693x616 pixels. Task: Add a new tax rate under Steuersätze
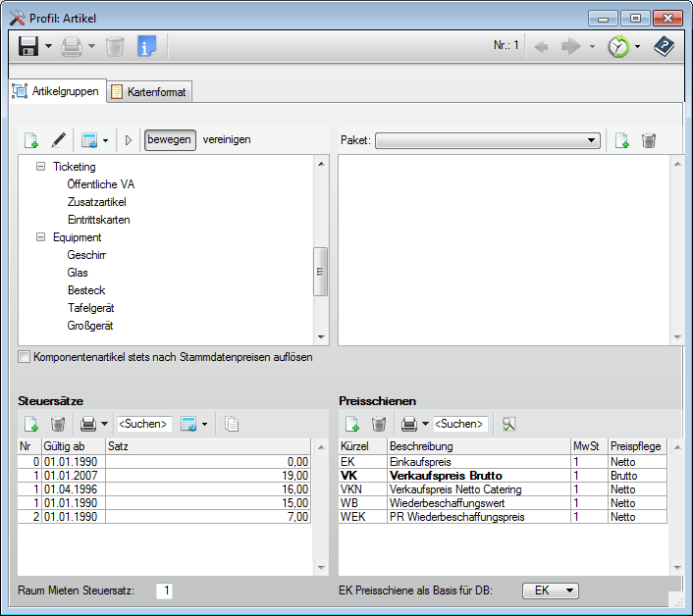30,425
